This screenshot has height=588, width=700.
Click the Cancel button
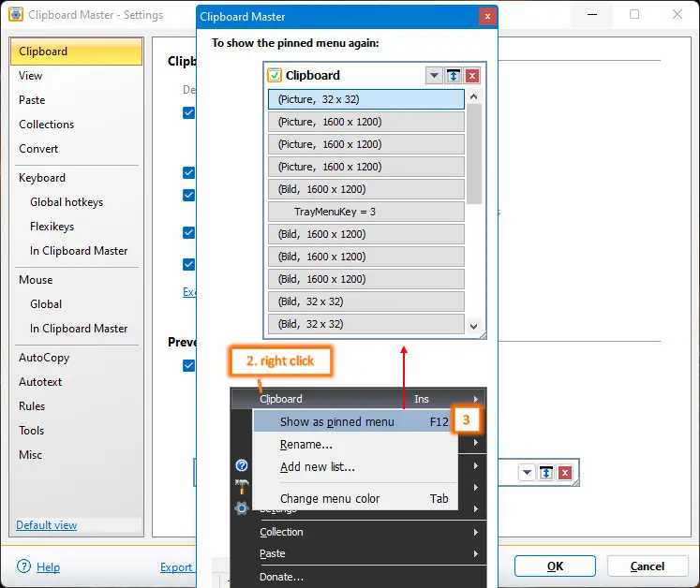(x=648, y=566)
